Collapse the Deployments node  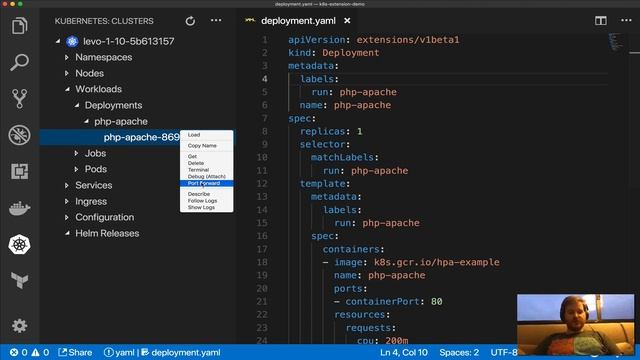(77, 105)
